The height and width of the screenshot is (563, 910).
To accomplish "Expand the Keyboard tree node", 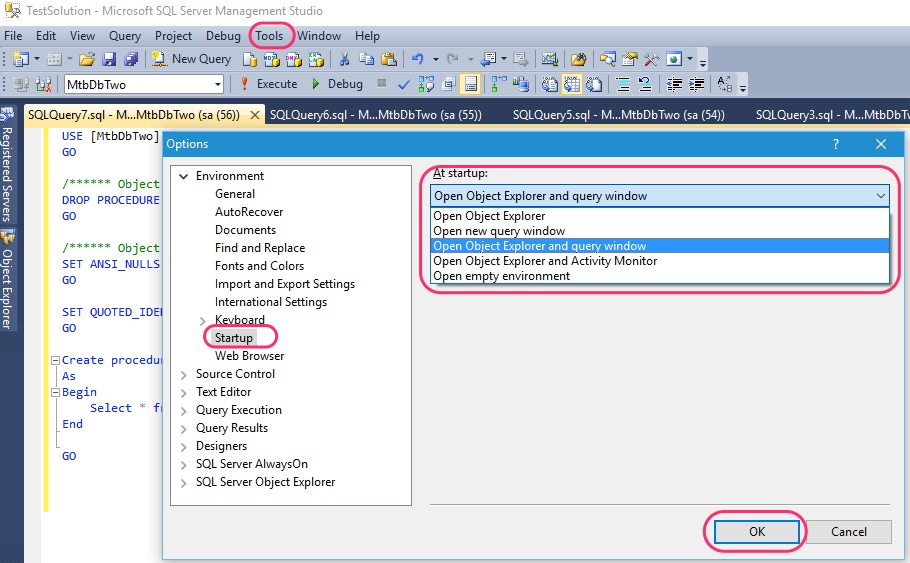I will [203, 320].
